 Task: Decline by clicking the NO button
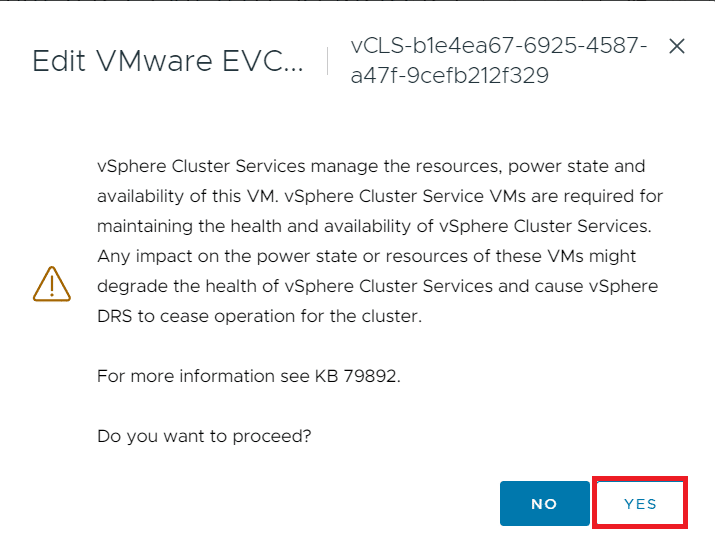tap(544, 503)
